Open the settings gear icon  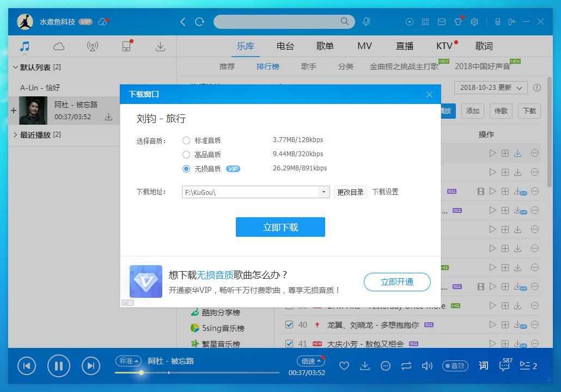point(474,21)
